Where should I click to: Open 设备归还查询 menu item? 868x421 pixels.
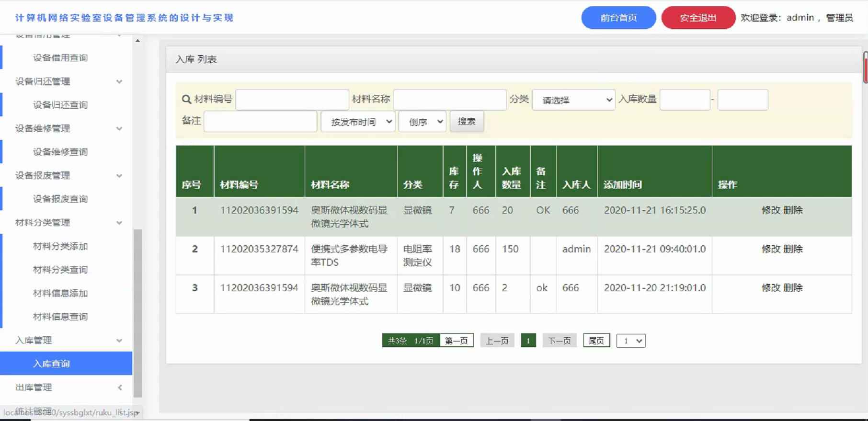pos(60,105)
